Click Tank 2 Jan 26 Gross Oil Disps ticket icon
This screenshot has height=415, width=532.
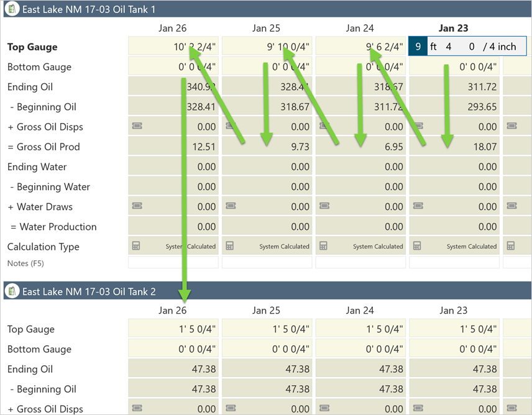[x=137, y=409]
